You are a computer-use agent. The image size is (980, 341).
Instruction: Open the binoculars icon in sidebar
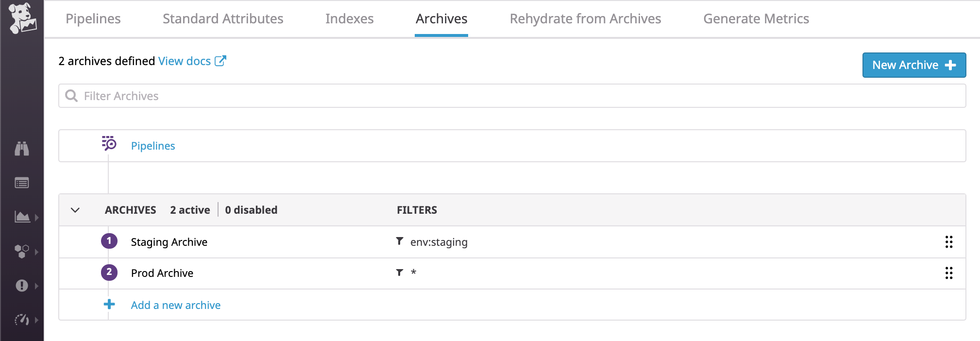pyautogui.click(x=22, y=148)
